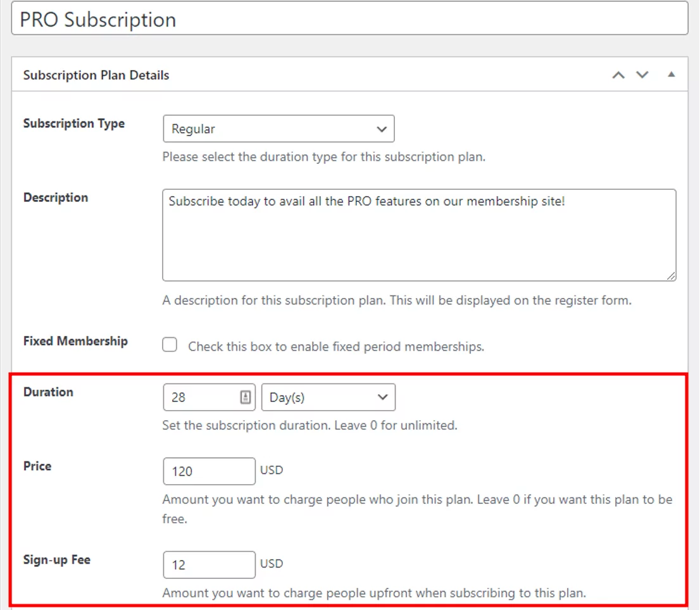Click the Duration label
Viewport: 700px width, 610px height.
48,392
